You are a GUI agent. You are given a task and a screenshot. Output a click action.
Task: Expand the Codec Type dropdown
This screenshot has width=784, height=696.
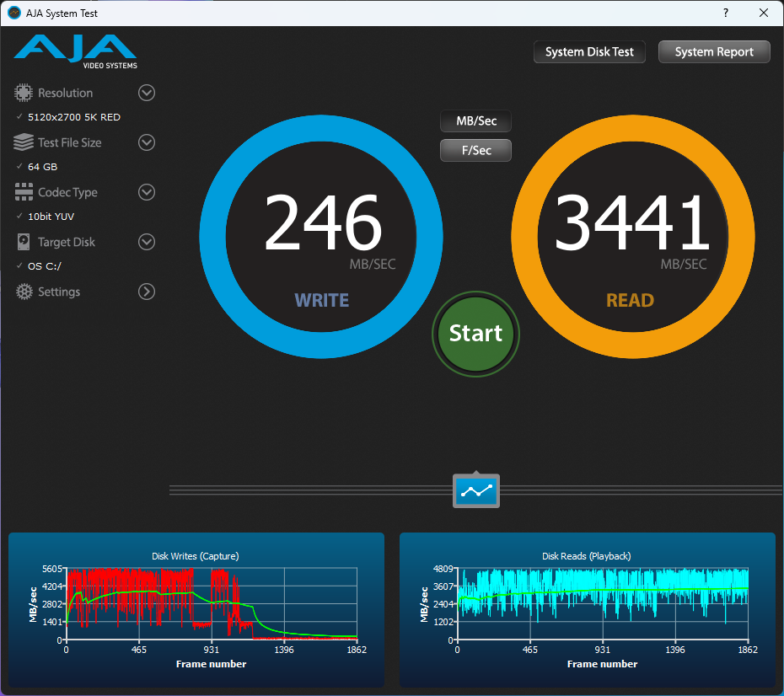tap(147, 192)
